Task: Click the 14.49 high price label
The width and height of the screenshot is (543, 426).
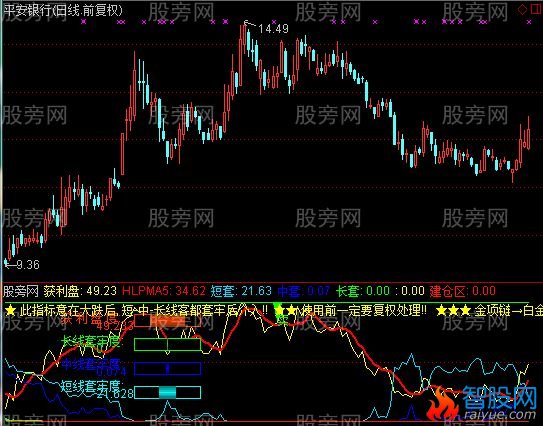Action: tap(273, 28)
